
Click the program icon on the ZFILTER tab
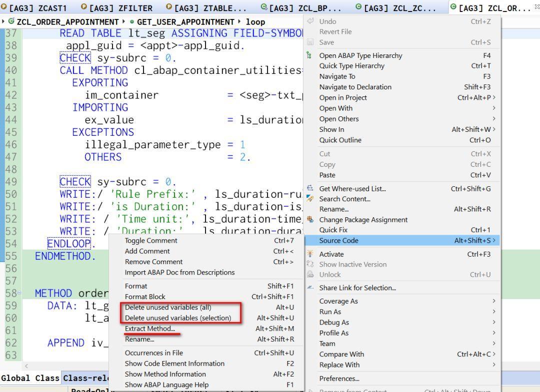(83, 7)
